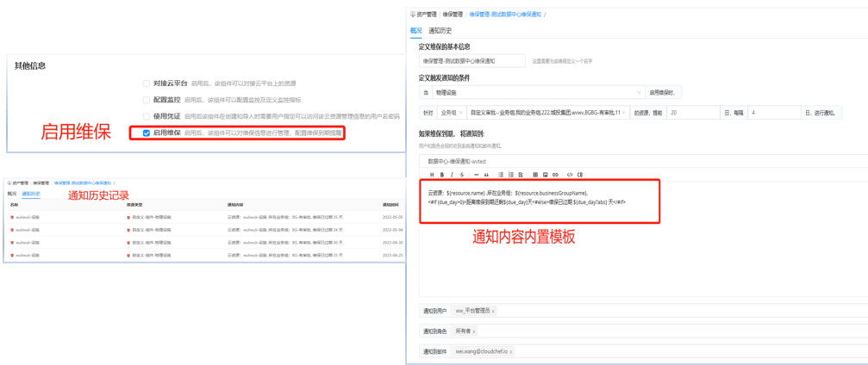Viewport: 868px width, 365px height.
Task: Insert horizontal rule via editor toolbar
Action: coord(476,174)
